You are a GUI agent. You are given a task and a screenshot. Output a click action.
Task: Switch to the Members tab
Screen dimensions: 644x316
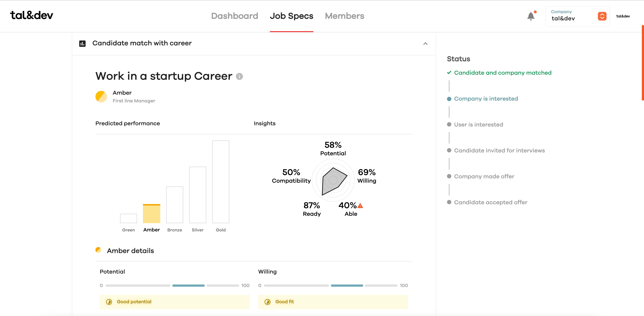(x=344, y=16)
